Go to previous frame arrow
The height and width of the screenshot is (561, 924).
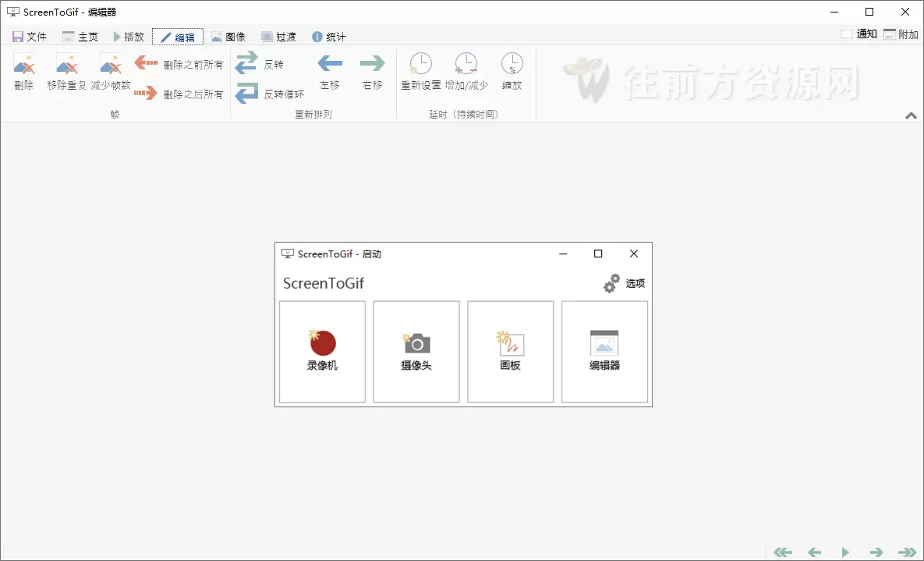tap(814, 552)
